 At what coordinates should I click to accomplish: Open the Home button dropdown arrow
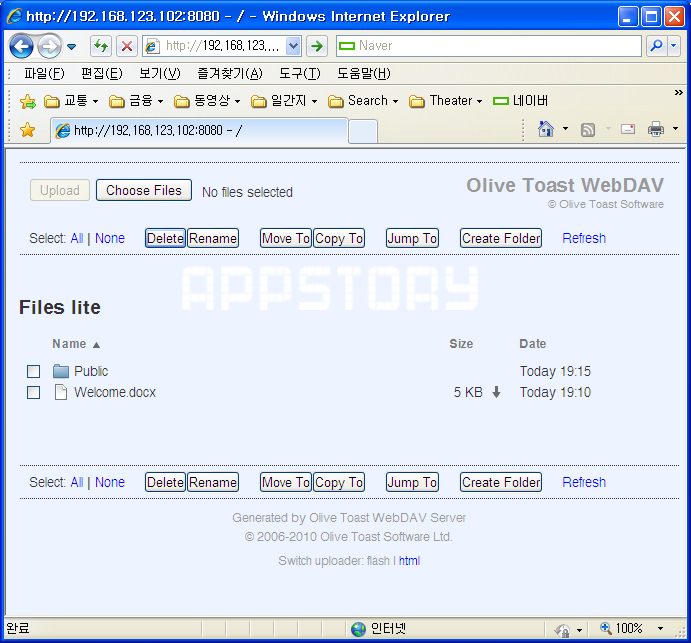tap(565, 129)
